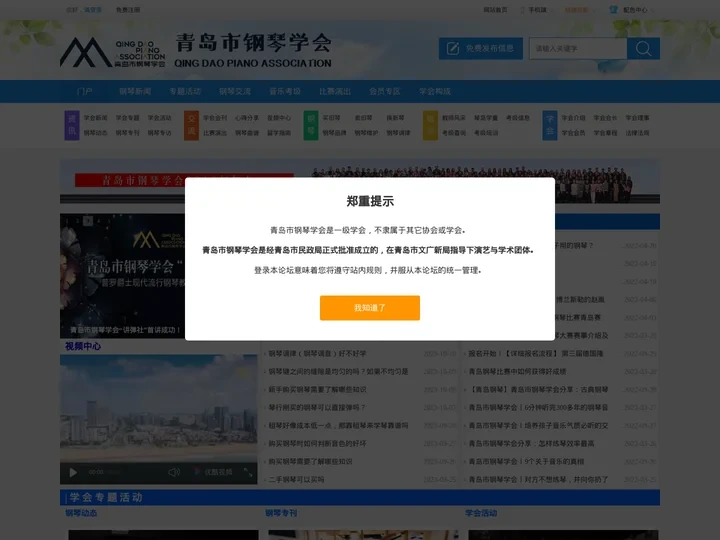Select slide 3 indicator on the slideshow
Image resolution: width=720 pixels, height=540 pixels.
click(x=88, y=221)
